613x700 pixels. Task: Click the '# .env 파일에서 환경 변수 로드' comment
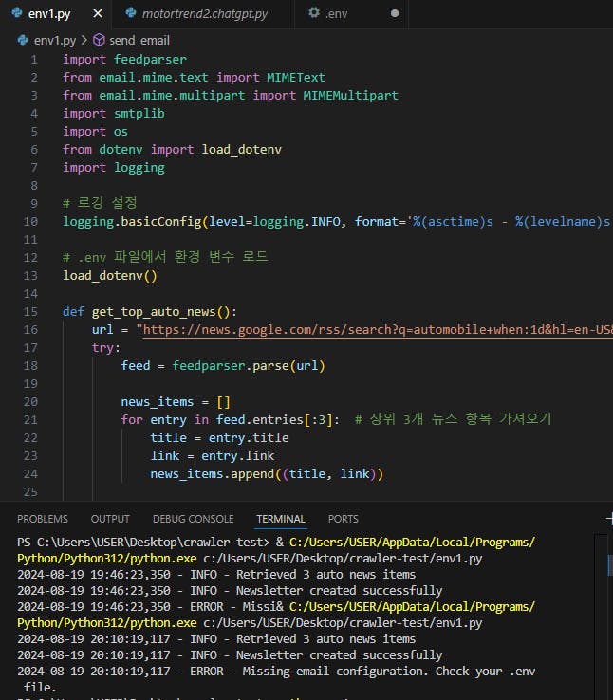pos(165,258)
